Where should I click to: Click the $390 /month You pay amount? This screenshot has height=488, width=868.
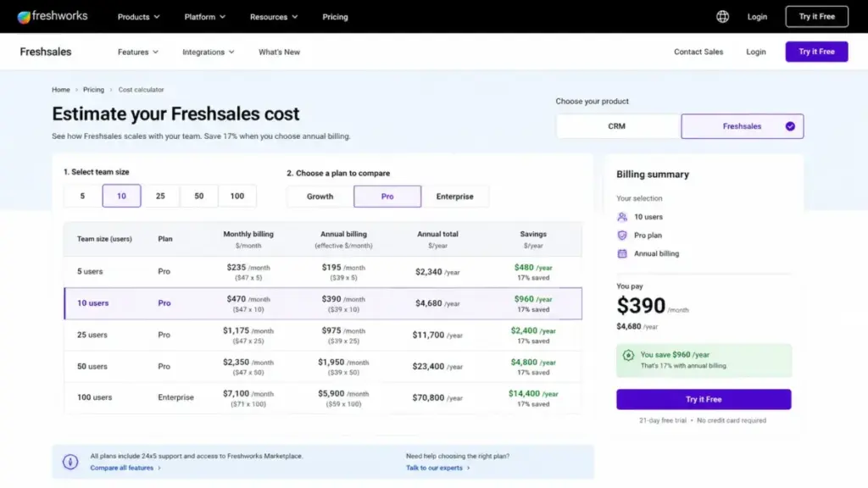point(653,305)
